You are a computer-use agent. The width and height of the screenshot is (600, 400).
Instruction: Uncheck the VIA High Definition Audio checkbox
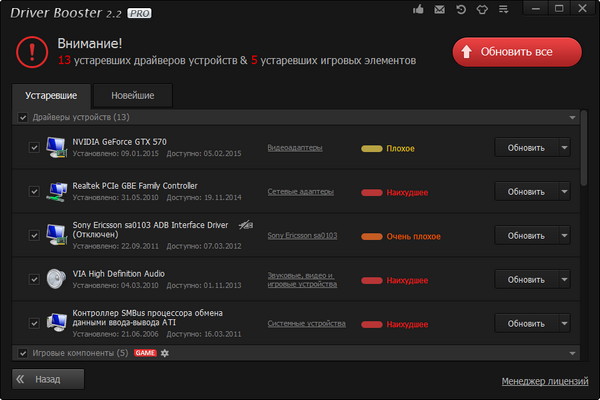34,279
